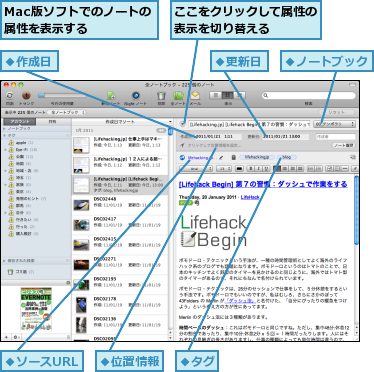Click the magnifier icon in the search field
This screenshot has width=374, height=372.
click(266, 96)
